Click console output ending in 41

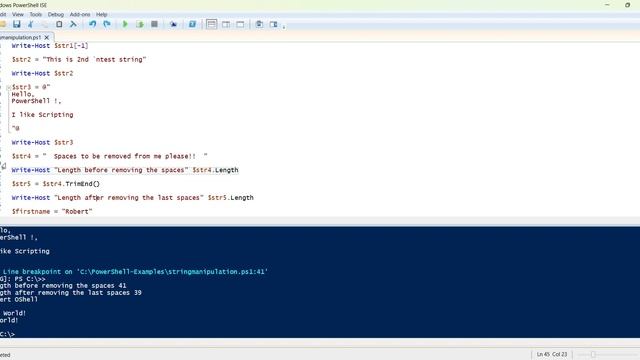(63, 286)
